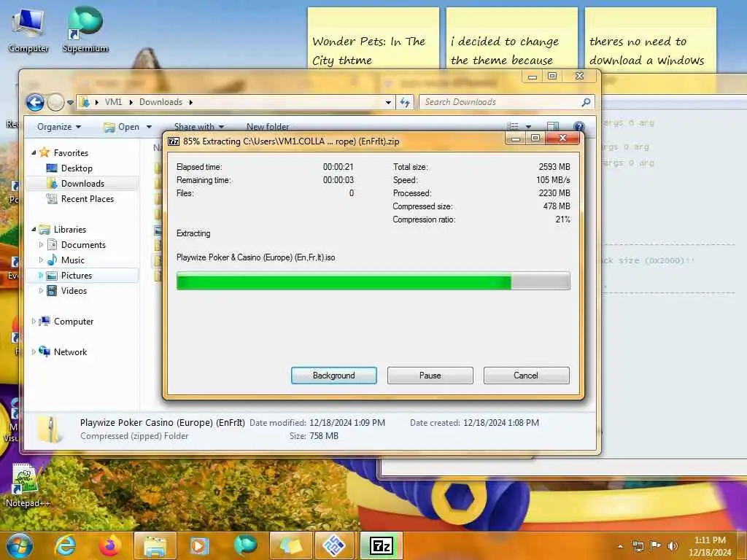
Task: Click the magnifier icon in search box
Action: pos(586,102)
